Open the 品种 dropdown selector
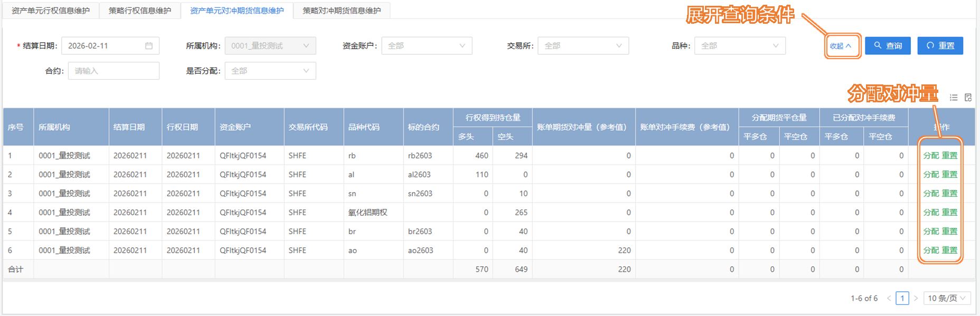The width and height of the screenshot is (980, 316). (739, 46)
